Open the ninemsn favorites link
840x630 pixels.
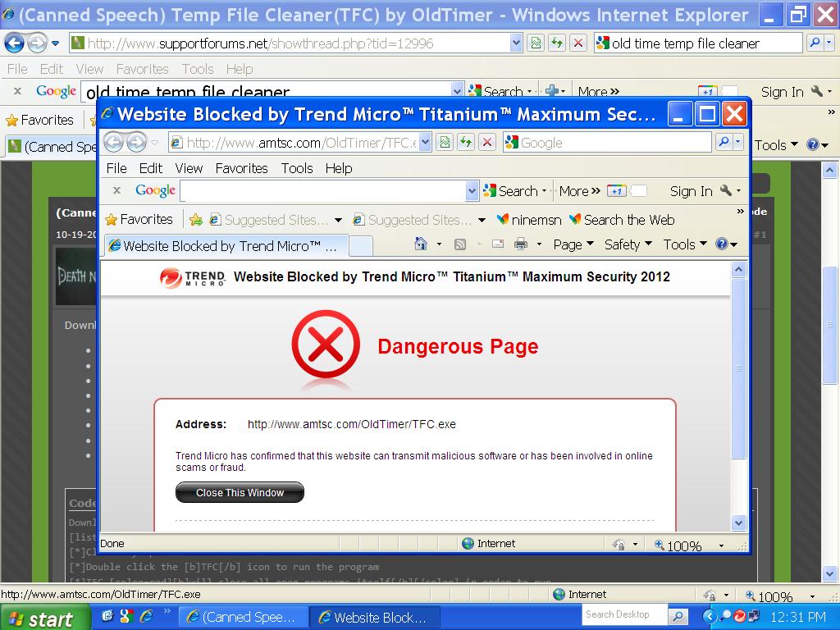pos(529,220)
